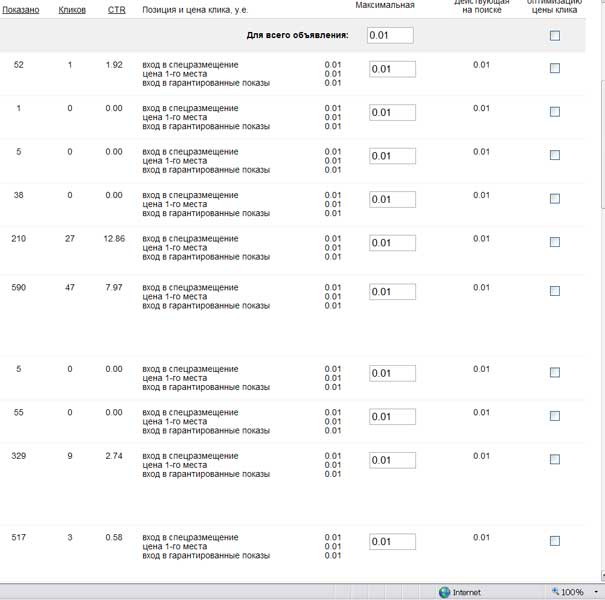
Task: Check the box in the 590 impressions row
Action: tap(555, 291)
